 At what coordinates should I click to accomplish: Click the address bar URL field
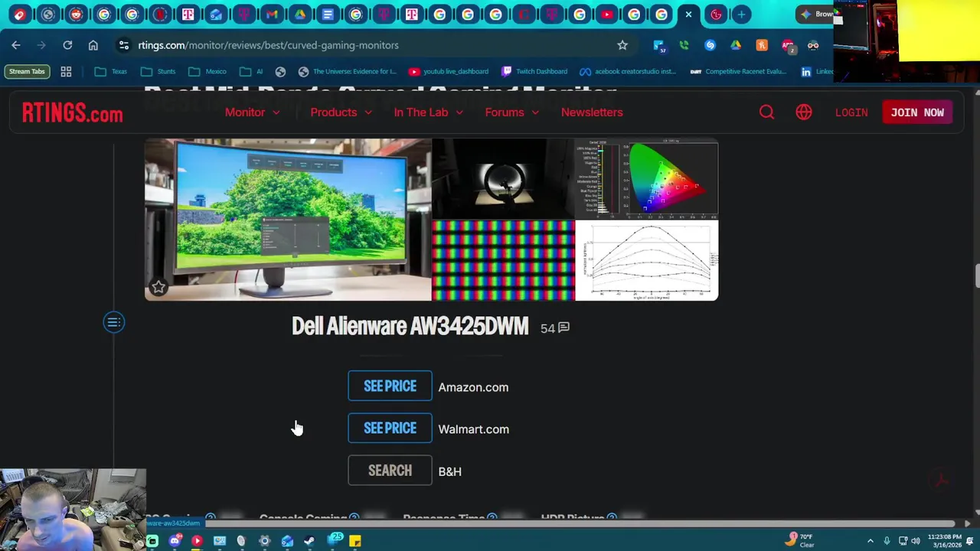[375, 45]
